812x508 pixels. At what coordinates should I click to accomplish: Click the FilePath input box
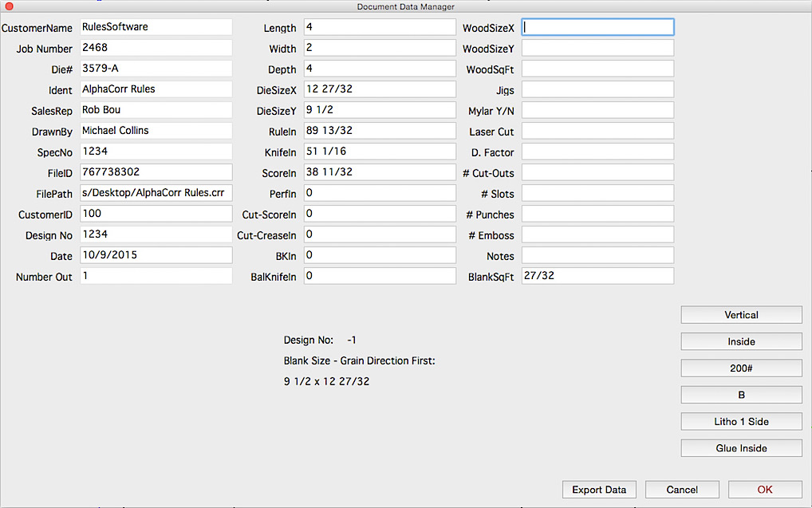click(156, 193)
